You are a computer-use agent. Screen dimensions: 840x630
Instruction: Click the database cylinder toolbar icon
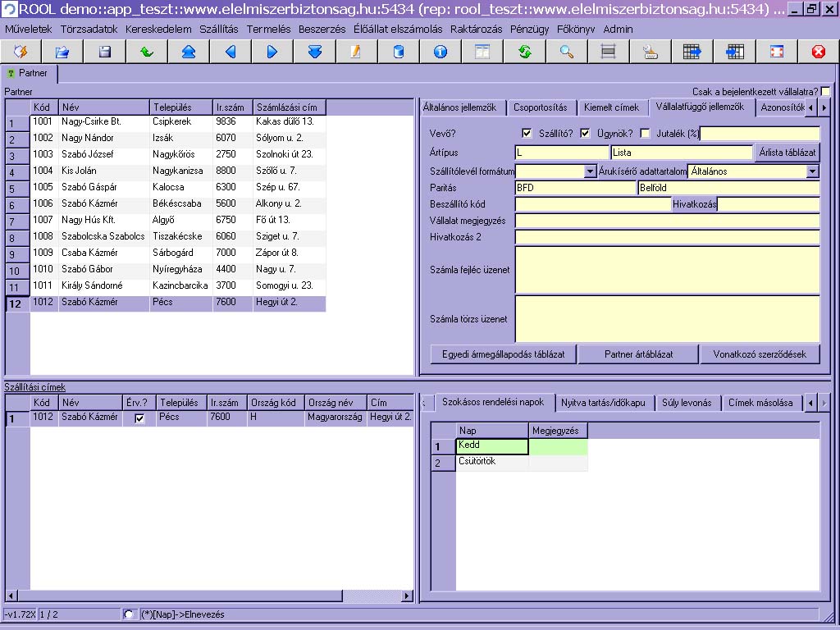coord(399,52)
